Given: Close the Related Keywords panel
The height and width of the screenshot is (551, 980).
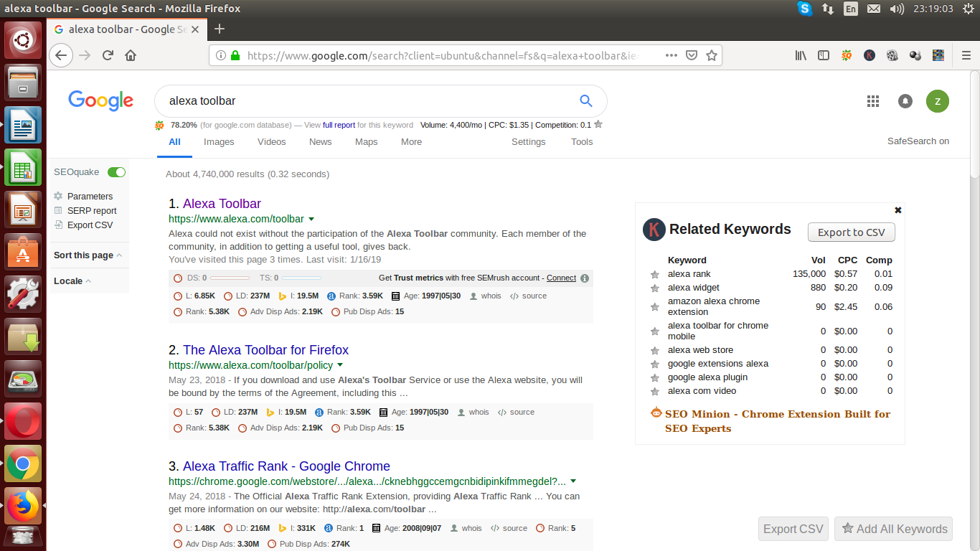Looking at the screenshot, I should pyautogui.click(x=898, y=210).
